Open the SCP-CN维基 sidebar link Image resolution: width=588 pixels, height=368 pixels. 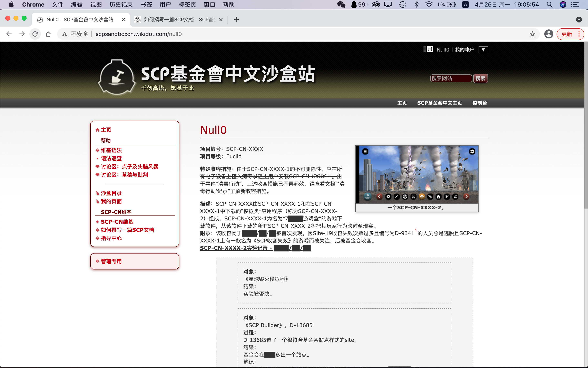pos(117,222)
